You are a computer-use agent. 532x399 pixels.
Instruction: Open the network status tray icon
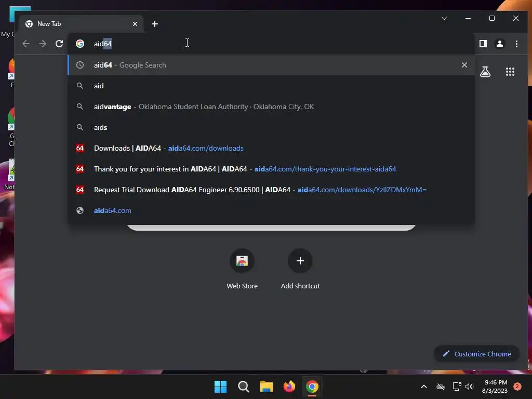click(457, 387)
